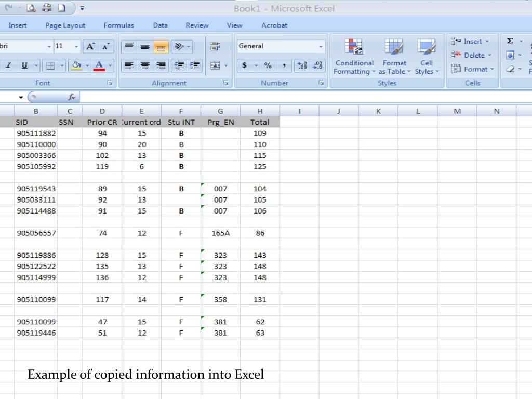The width and height of the screenshot is (532, 399).
Task: Click the Accounting dollar format icon
Action: pyautogui.click(x=244, y=65)
